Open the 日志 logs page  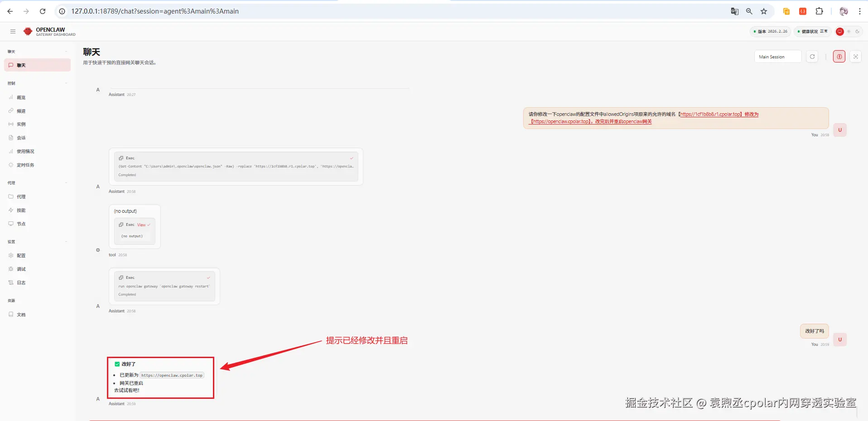point(38,282)
